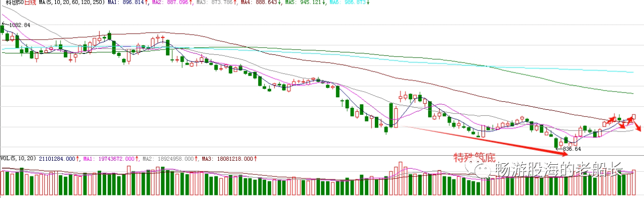The height and width of the screenshot is (198, 644).
Task: Click the 1082.84 high price label
Action: point(19,25)
